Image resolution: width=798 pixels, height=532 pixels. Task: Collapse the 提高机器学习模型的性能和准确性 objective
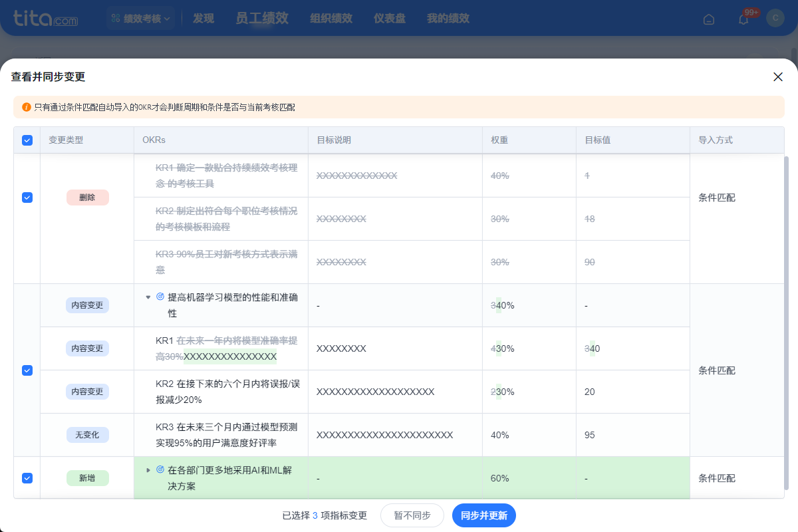point(148,297)
